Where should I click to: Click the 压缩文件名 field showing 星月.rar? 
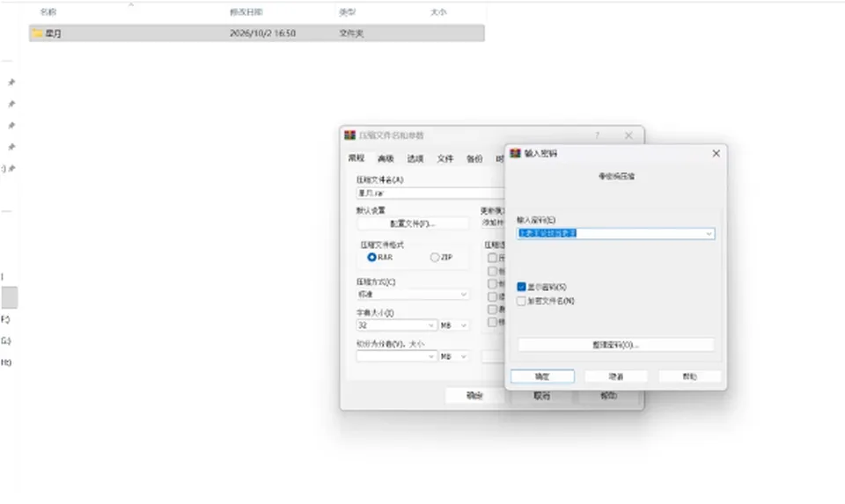pyautogui.click(x=430, y=193)
